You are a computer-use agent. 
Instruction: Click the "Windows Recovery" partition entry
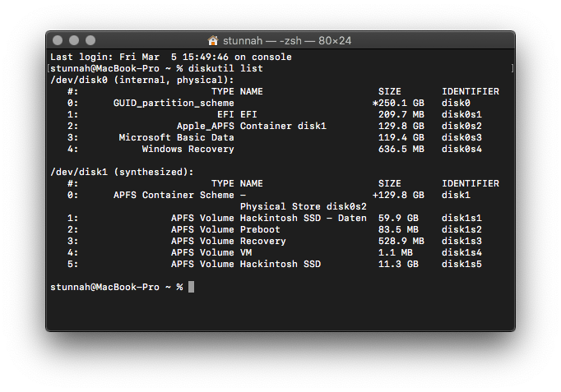pos(188,149)
